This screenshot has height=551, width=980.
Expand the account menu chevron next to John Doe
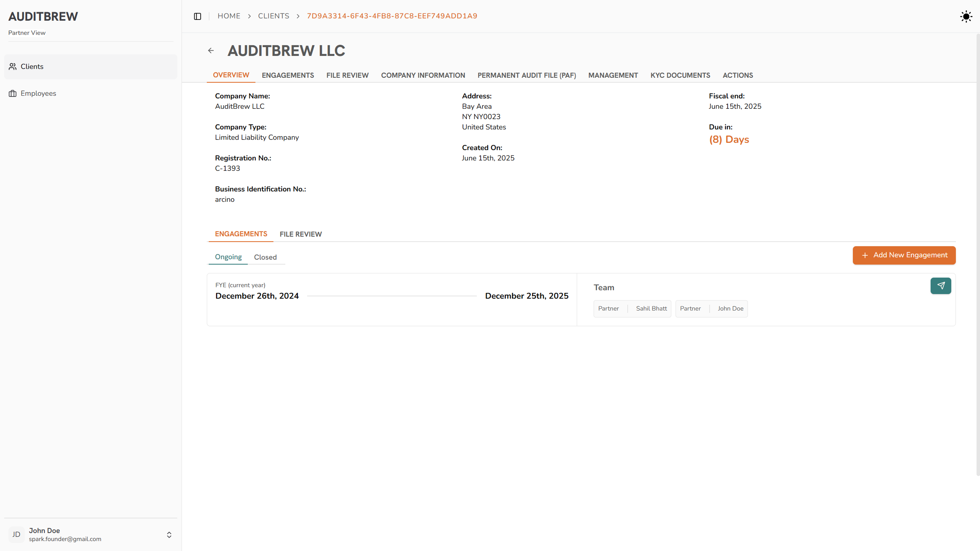tap(169, 535)
